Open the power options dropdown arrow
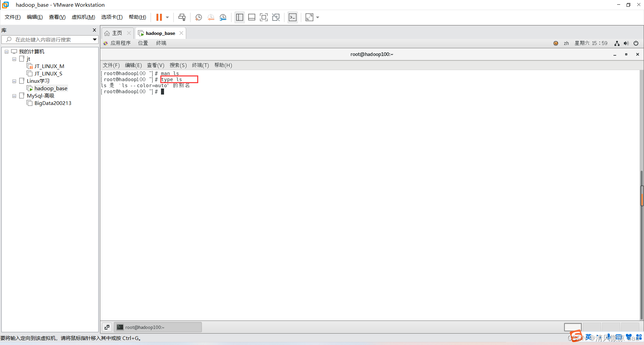The height and width of the screenshot is (345, 644). pos(167,17)
